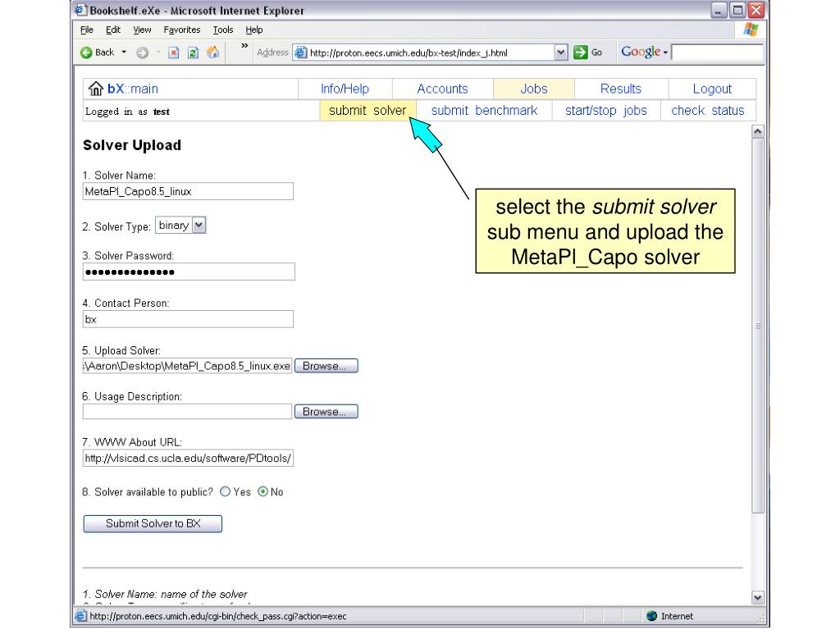
Task: Select Yes for solver public availability
Action: tap(225, 492)
